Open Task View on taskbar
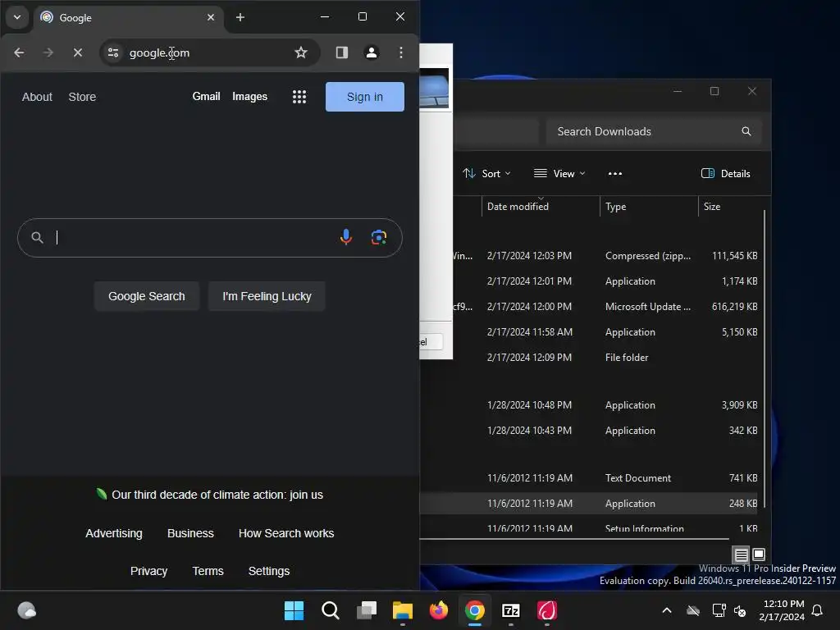The height and width of the screenshot is (630, 840). 367,610
